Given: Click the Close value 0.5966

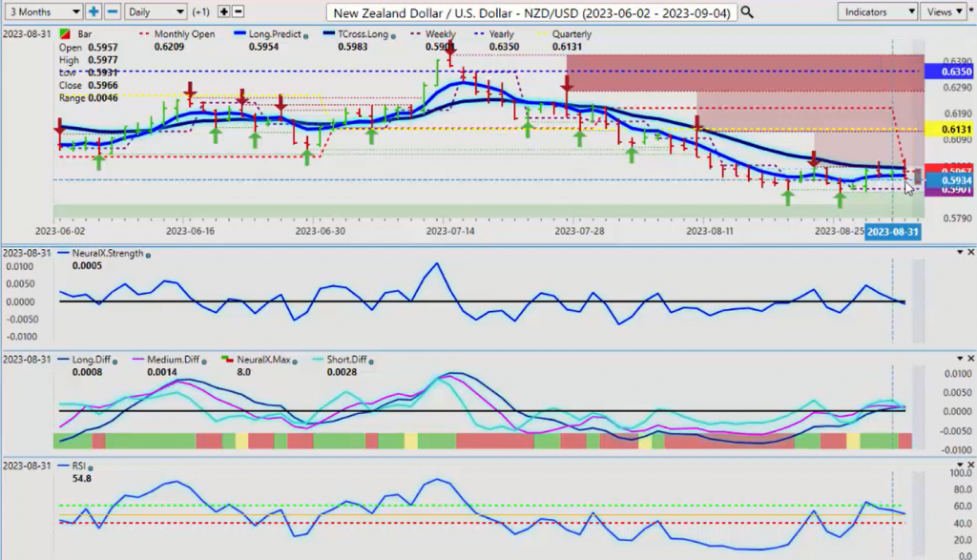Looking at the screenshot, I should [103, 85].
